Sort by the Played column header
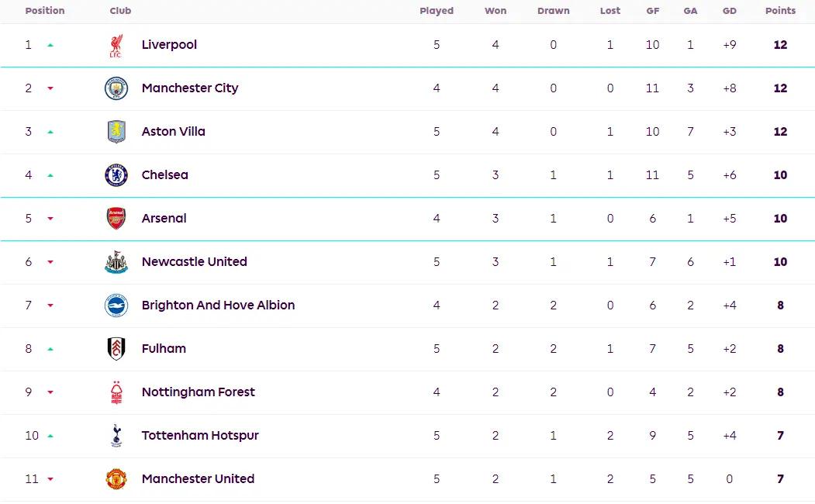Screen dimensions: 815x504 [x=437, y=10]
